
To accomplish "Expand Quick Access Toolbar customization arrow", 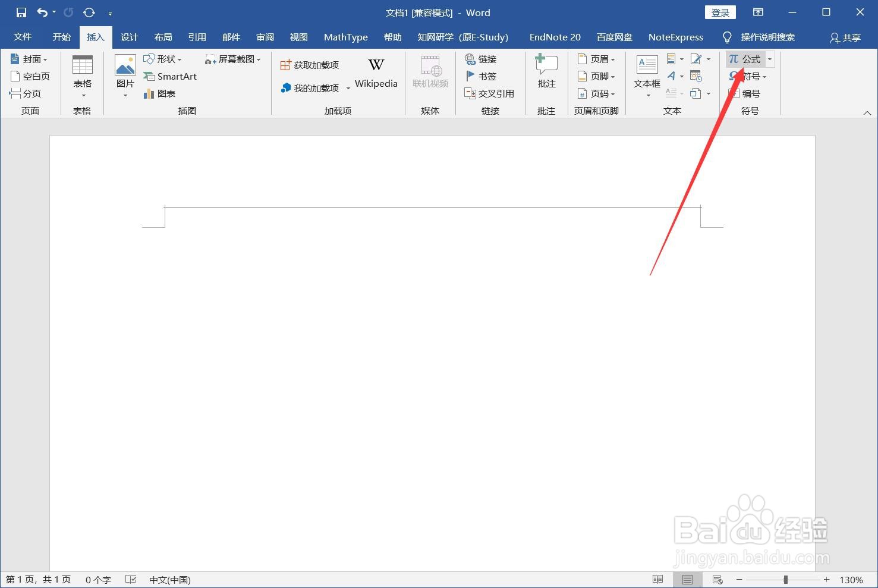I will pyautogui.click(x=111, y=13).
